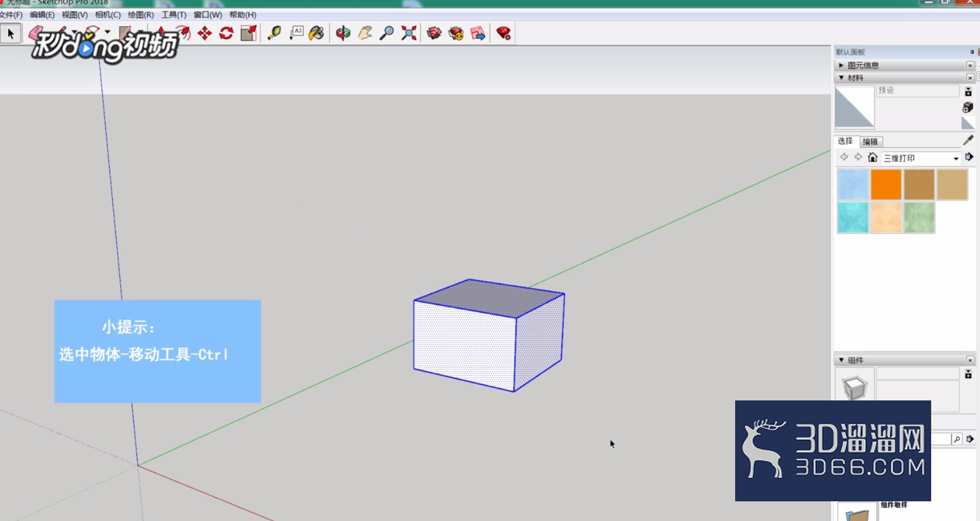Image resolution: width=980 pixels, height=521 pixels.
Task: Click the large material preview thumbnail
Action: pyautogui.click(x=854, y=107)
